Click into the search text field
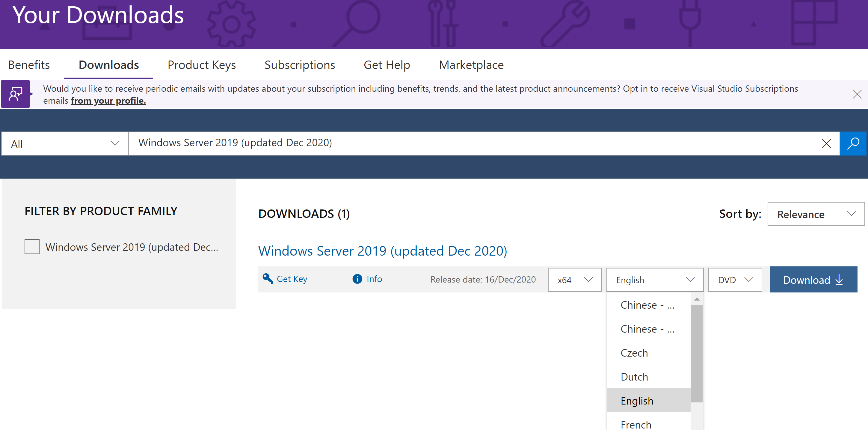 tap(475, 144)
